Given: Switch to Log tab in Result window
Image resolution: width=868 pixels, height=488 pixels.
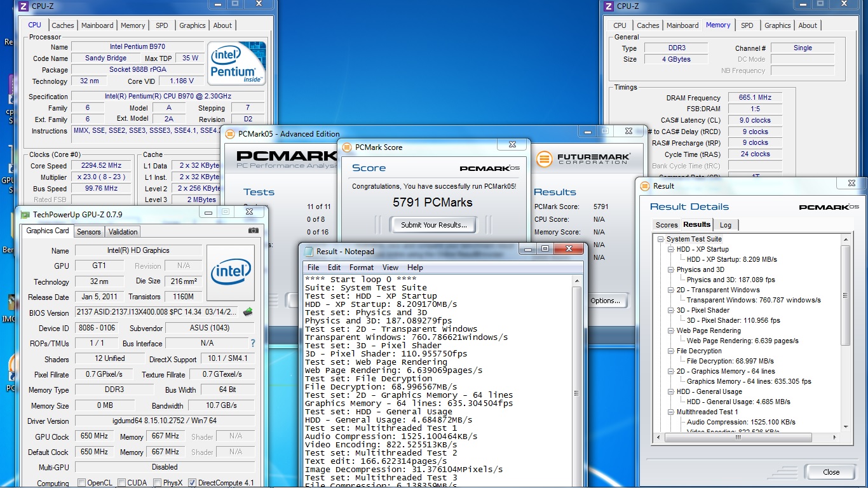Looking at the screenshot, I should [x=726, y=225].
